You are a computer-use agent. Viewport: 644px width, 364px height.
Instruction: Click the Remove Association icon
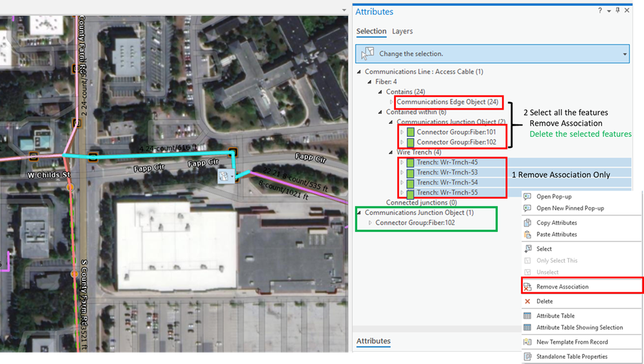[527, 287]
